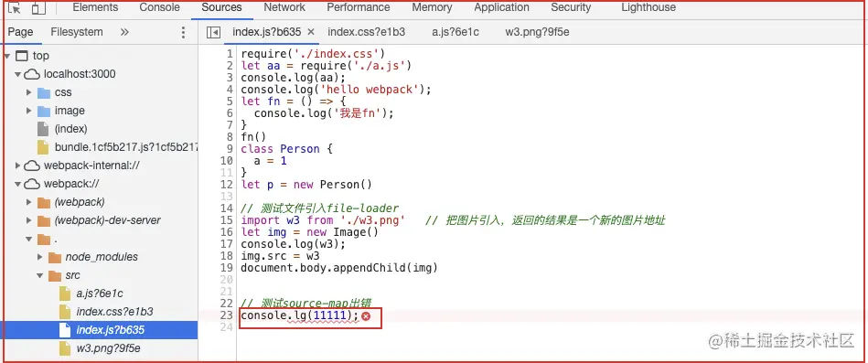Click the localhost:3000 cloud icon

click(x=32, y=74)
